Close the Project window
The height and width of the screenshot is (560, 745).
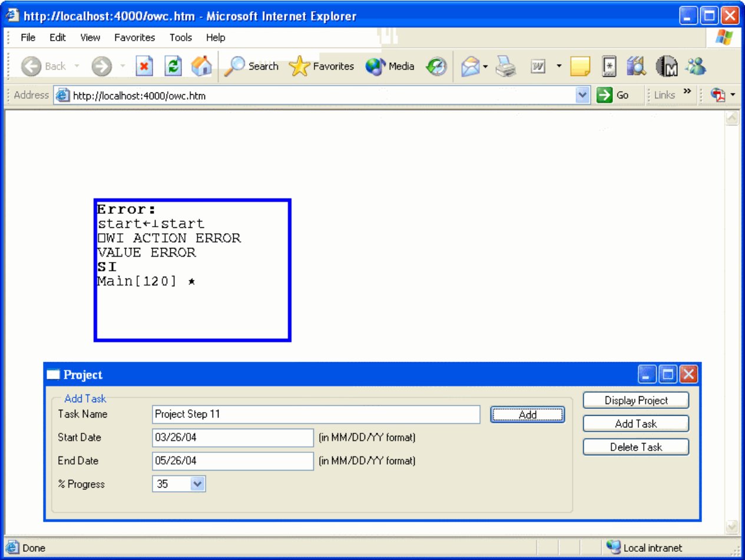point(688,375)
